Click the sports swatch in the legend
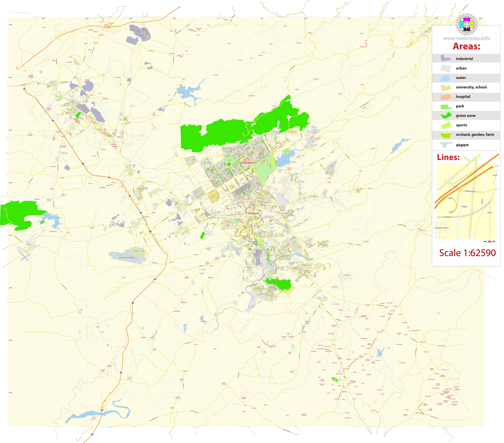504x443 pixels. pos(446,125)
